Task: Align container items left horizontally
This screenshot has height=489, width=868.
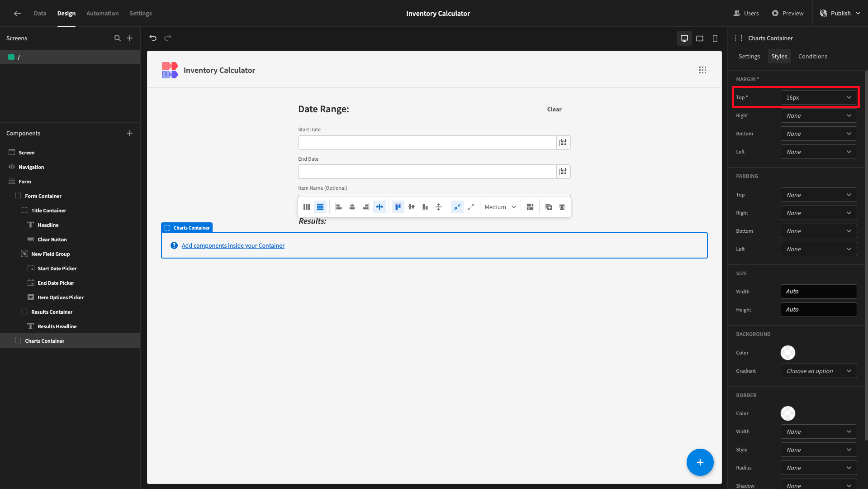Action: click(x=338, y=207)
